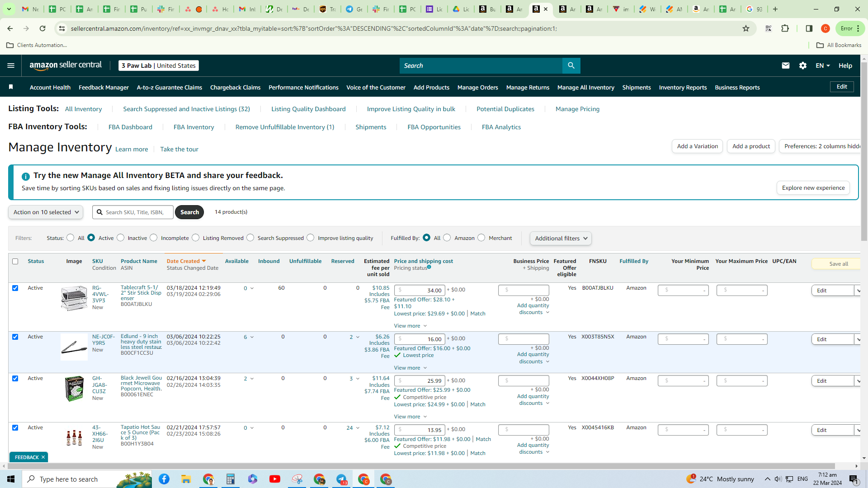
Task: Open Shipments in the nav bar
Action: 636,87
